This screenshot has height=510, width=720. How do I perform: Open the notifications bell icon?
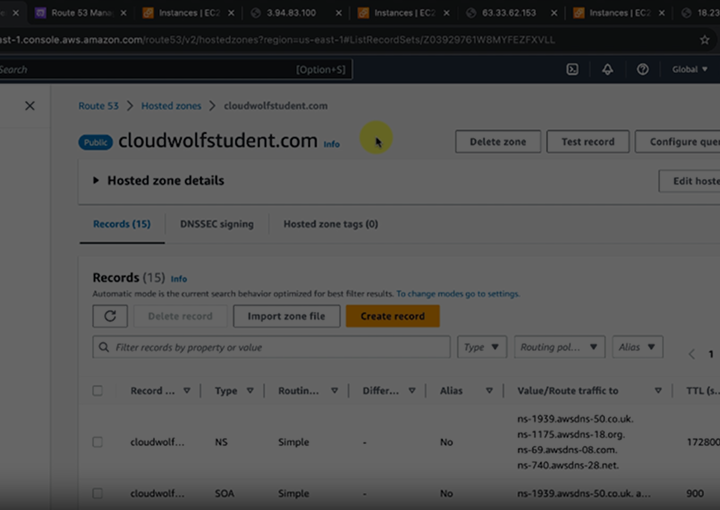pos(607,70)
